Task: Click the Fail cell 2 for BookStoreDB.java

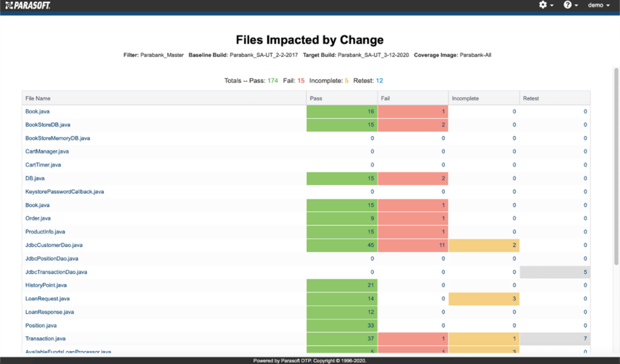Action: (x=413, y=125)
